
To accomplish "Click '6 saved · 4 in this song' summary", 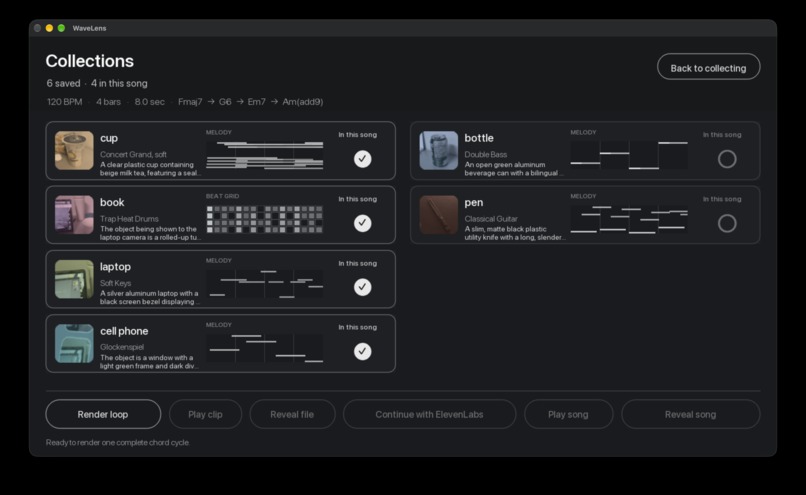I will pos(97,83).
